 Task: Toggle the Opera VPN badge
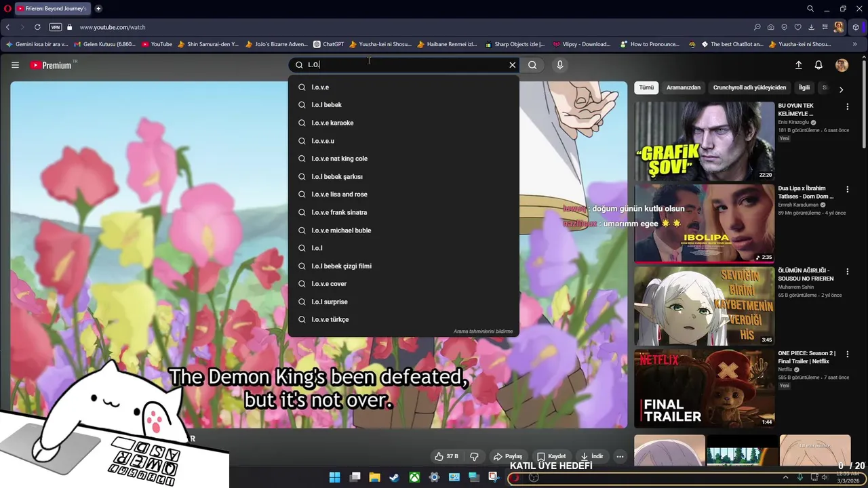(56, 27)
